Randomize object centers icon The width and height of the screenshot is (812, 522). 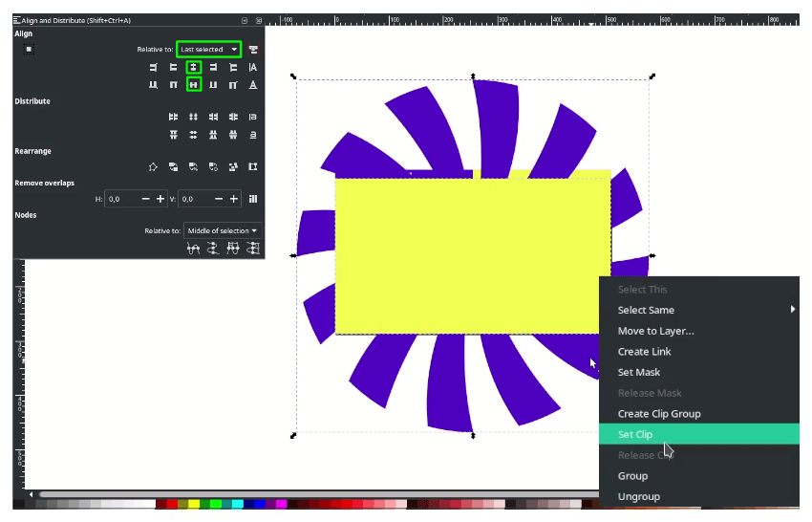click(233, 167)
